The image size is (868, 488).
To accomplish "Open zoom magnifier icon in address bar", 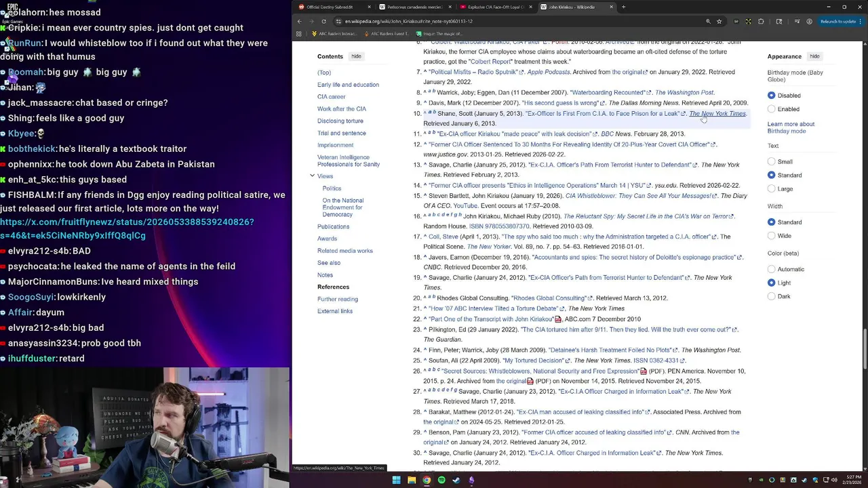I will tap(708, 21).
